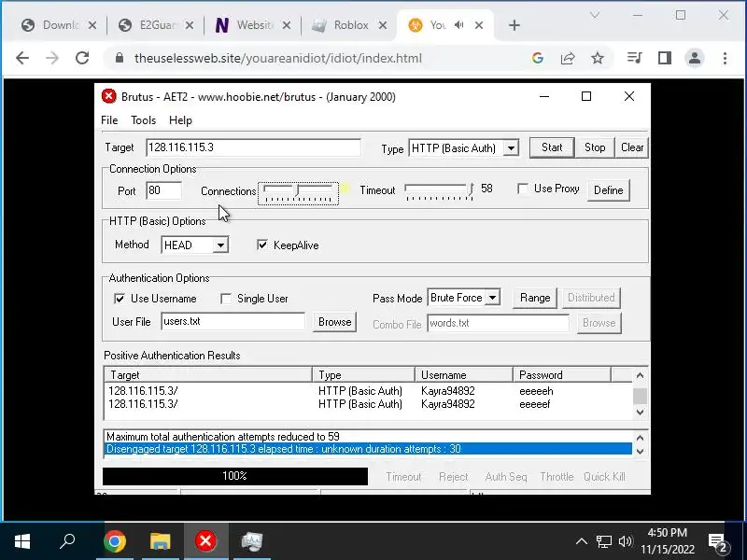The height and width of the screenshot is (560, 747).
Task: Open a new tab with plus
Action: point(514,25)
